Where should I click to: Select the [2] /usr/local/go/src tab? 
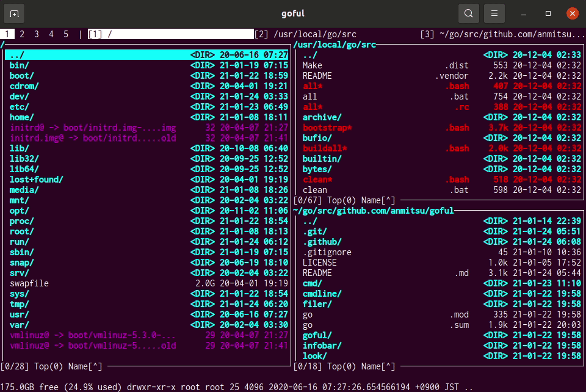pyautogui.click(x=305, y=34)
